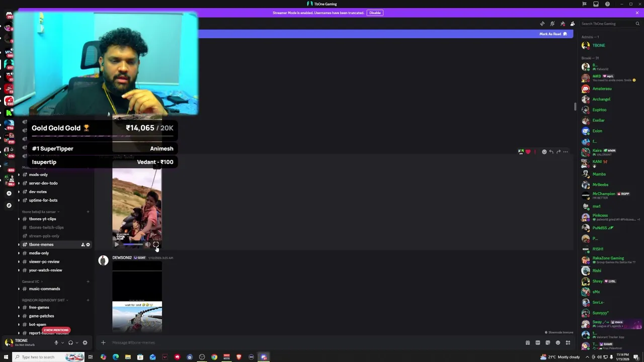Viewport: 644px width, 362px height.
Task: Create channel in General VC category
Action: point(88,282)
